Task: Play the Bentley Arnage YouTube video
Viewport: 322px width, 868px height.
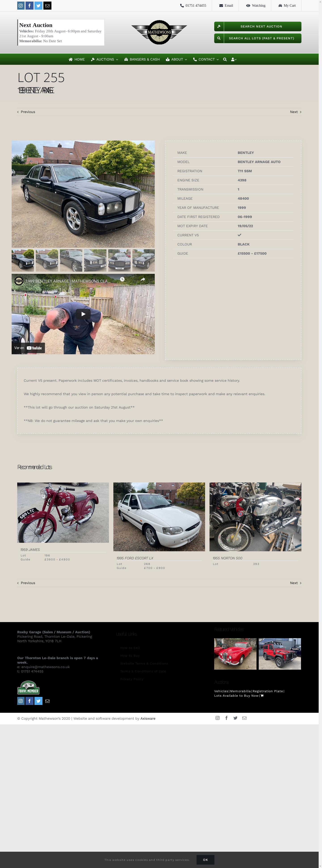Action: point(83,314)
